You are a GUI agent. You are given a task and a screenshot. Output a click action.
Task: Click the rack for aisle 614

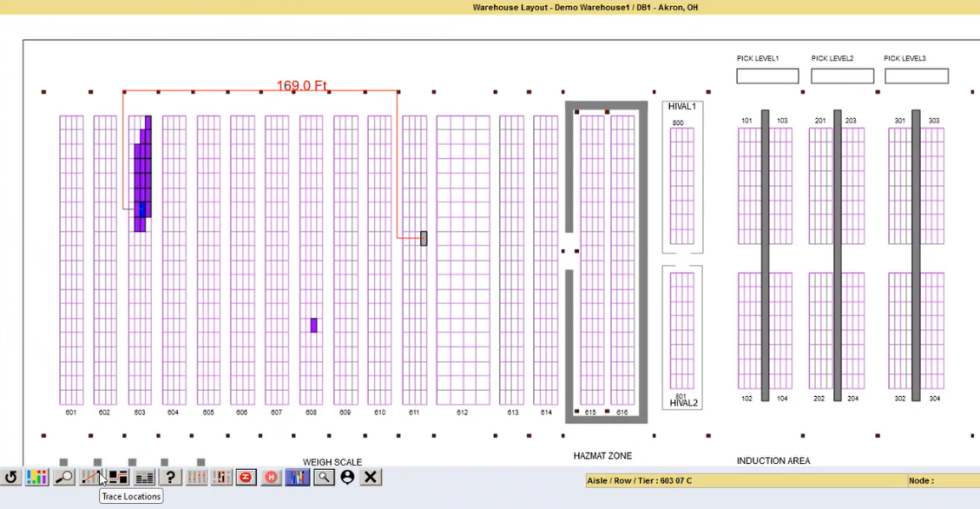546,260
